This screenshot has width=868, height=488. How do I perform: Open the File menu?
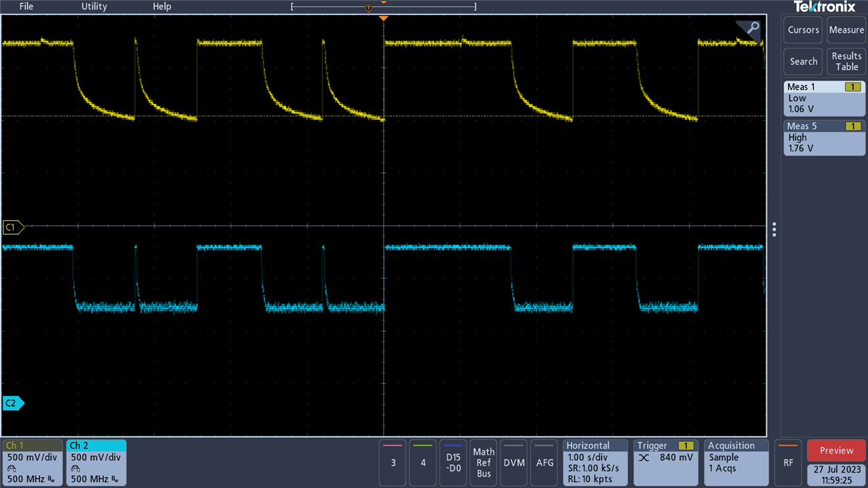pyautogui.click(x=26, y=7)
